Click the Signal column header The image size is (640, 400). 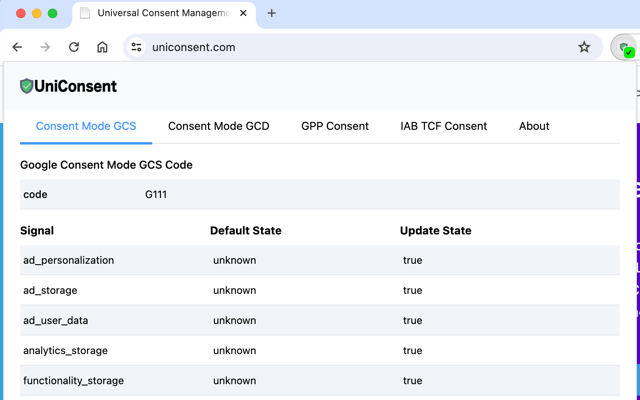click(x=37, y=231)
